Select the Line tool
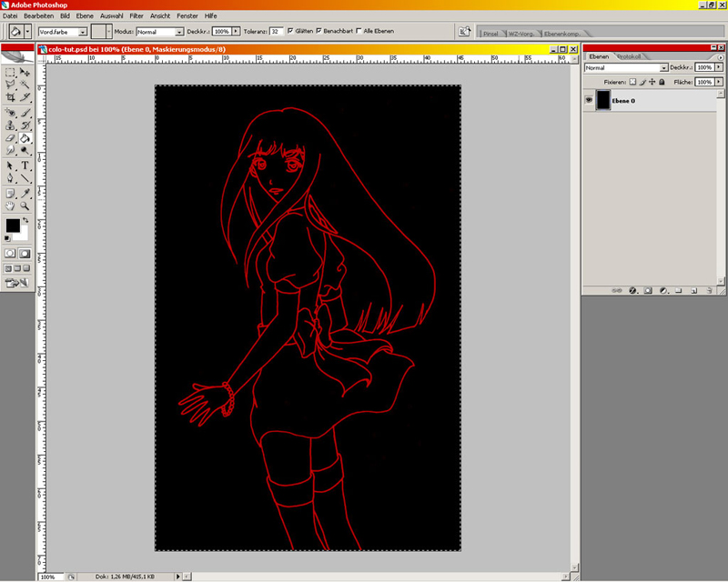The width and height of the screenshot is (728, 582). click(25, 177)
